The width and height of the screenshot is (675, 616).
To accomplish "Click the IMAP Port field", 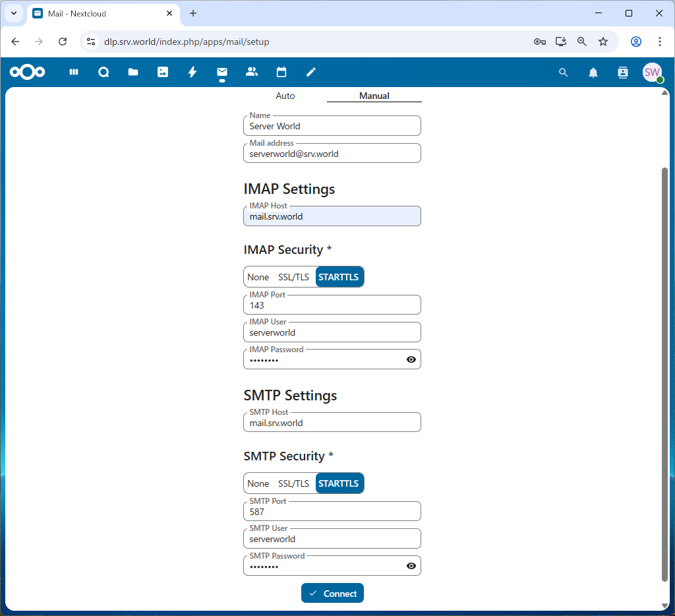I will [x=332, y=305].
